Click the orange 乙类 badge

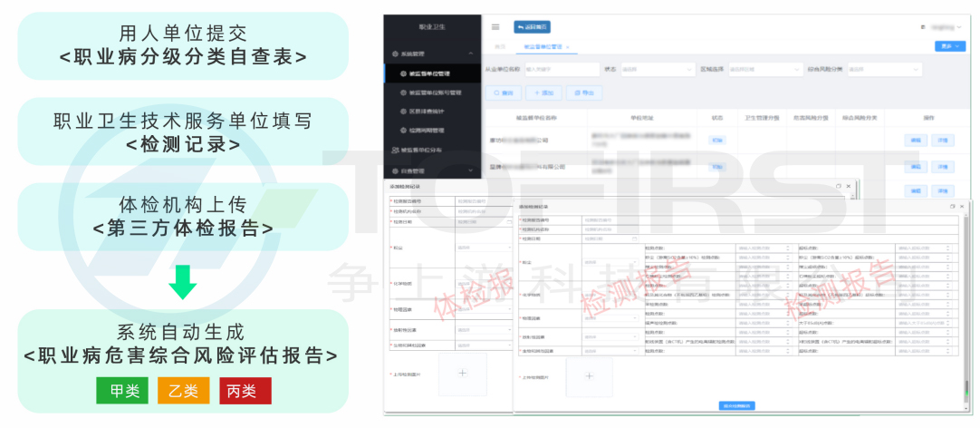pos(183,391)
